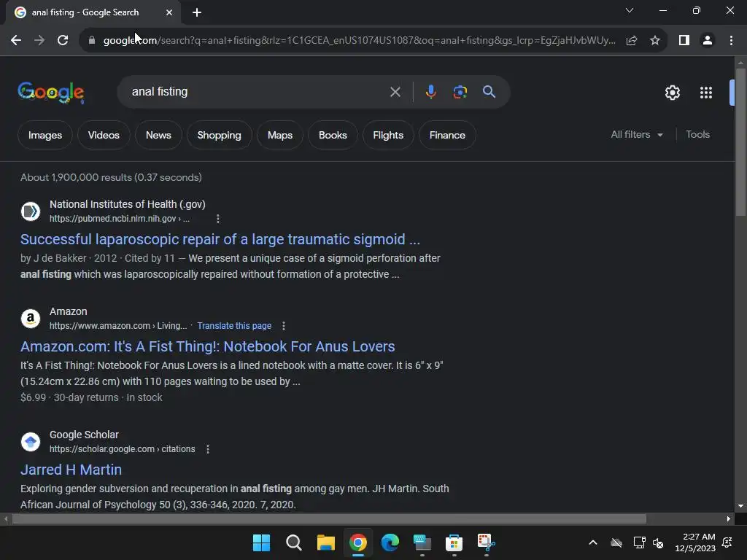Screen dimensions: 747x560
Task: Bookmark this page with the star icon
Action: coord(655,41)
